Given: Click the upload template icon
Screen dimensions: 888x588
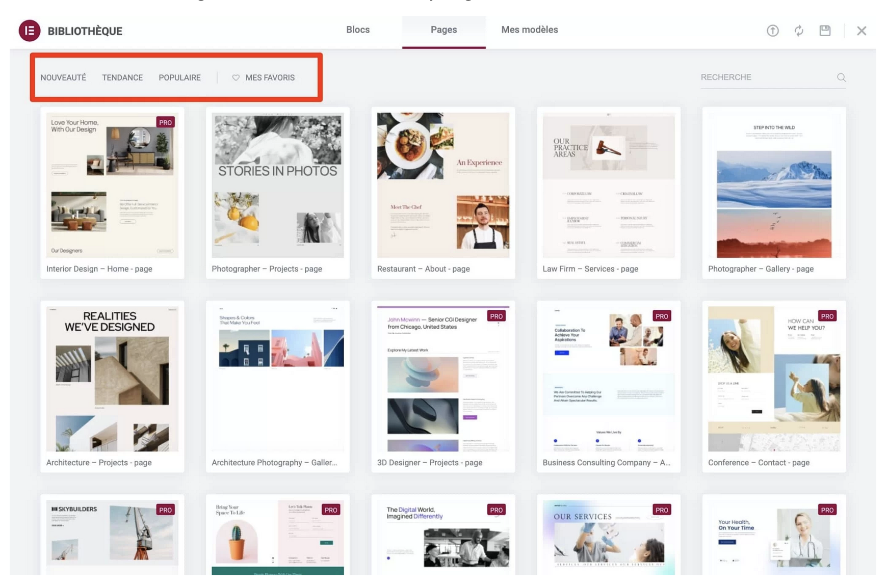Looking at the screenshot, I should coord(772,31).
